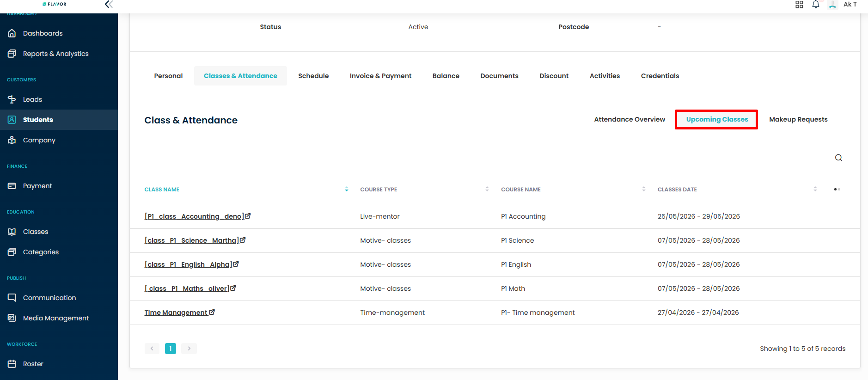
Task: Click the 25/05/2026 - 29/05/2026 date cell
Action: click(x=699, y=216)
